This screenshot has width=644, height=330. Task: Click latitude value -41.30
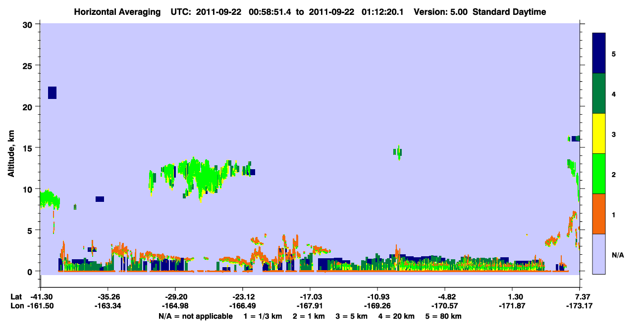[41, 297]
